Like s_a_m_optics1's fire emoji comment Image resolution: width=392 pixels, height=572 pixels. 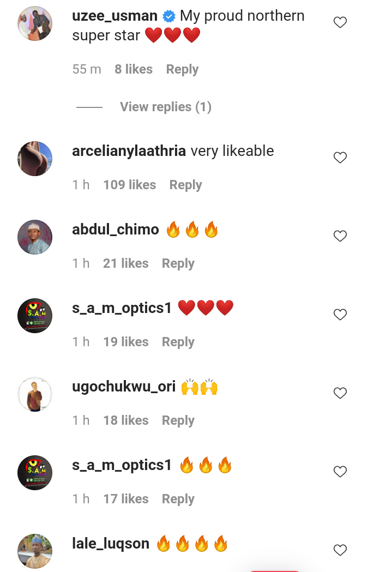[340, 471]
